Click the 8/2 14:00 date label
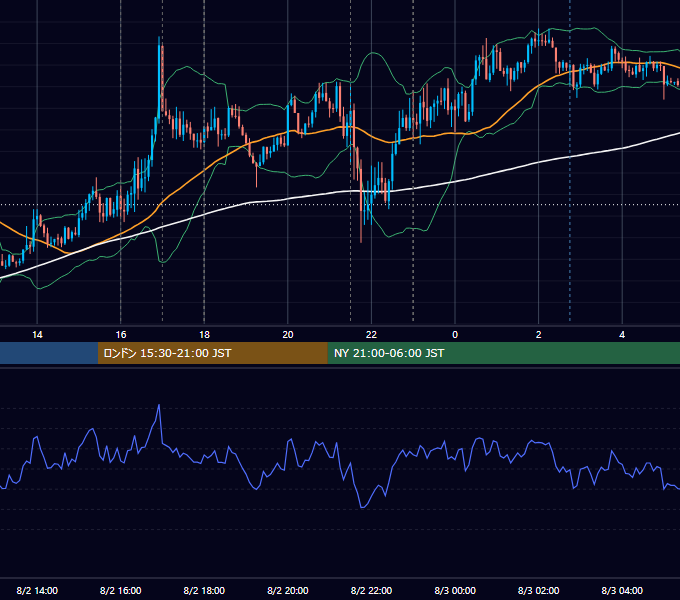 [x=37, y=590]
